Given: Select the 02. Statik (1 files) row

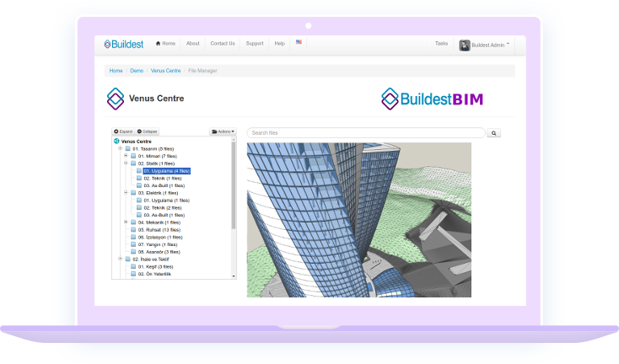Looking at the screenshot, I should (x=156, y=163).
